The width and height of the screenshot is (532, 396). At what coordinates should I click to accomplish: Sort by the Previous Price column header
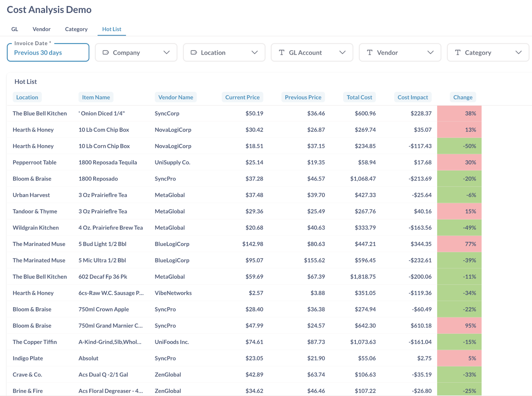pos(303,97)
